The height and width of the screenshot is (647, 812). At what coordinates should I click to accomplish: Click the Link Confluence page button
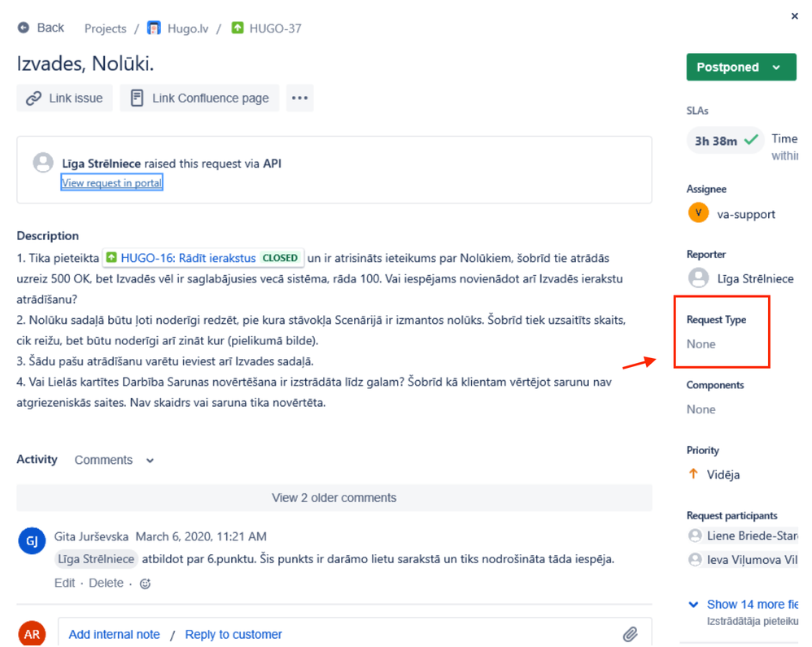coord(199,98)
